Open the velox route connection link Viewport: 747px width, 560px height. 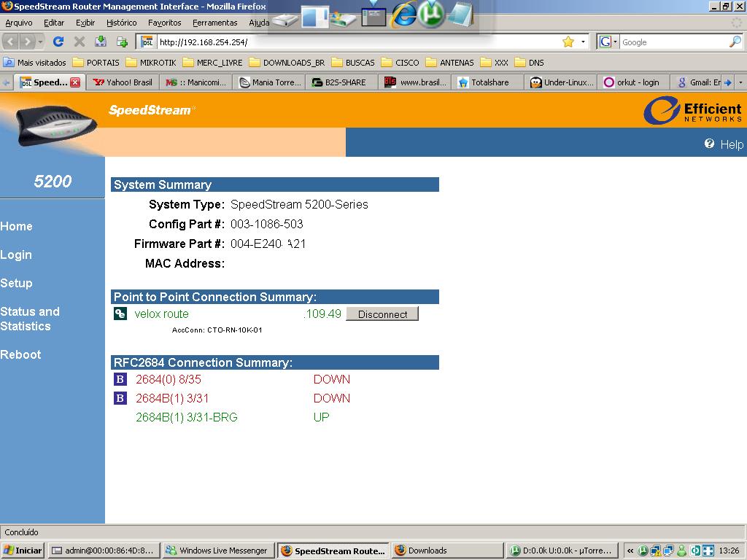click(x=161, y=314)
